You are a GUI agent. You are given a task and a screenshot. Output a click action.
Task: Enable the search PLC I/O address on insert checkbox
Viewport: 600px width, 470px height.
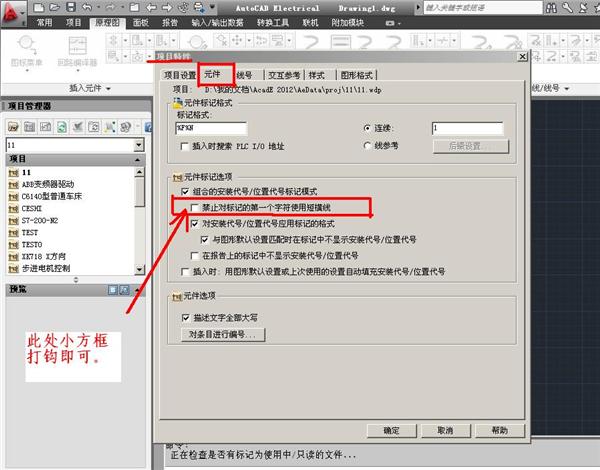184,146
